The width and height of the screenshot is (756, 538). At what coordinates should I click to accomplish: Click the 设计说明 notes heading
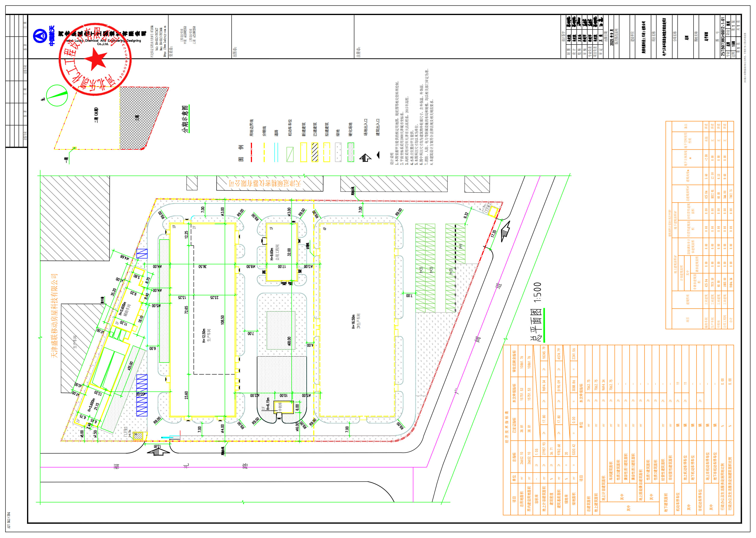(x=392, y=159)
